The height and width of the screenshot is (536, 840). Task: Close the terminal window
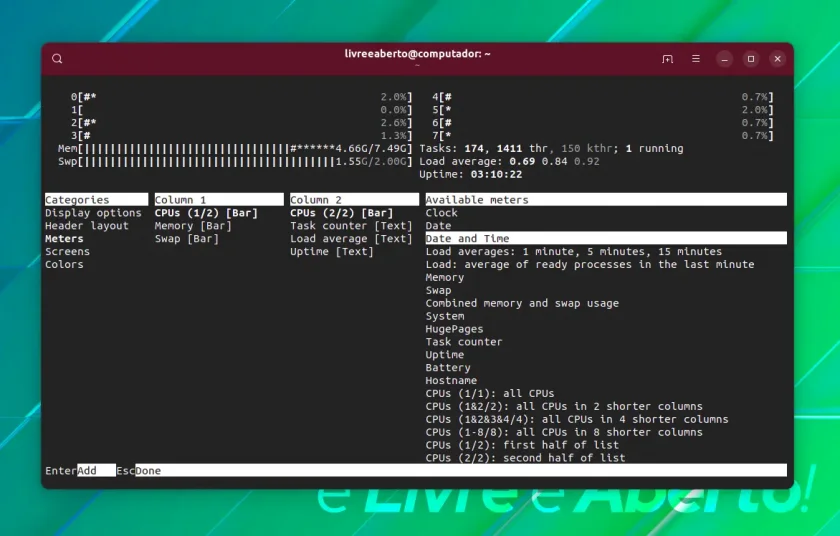tap(777, 59)
